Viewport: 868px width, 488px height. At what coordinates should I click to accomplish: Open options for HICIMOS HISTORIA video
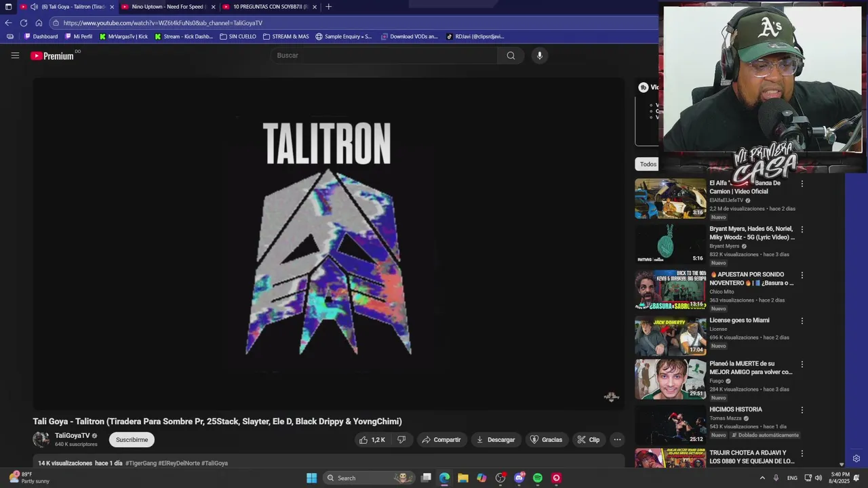(802, 410)
